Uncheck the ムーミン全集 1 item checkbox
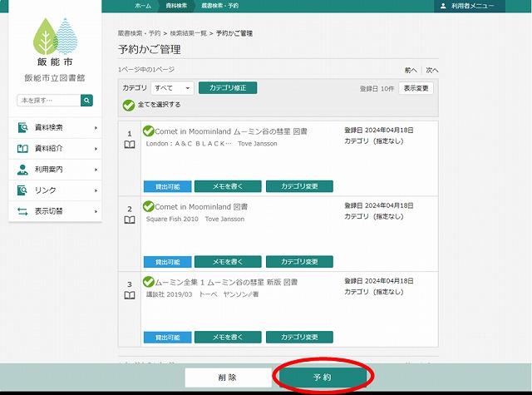The width and height of the screenshot is (532, 395). click(148, 282)
